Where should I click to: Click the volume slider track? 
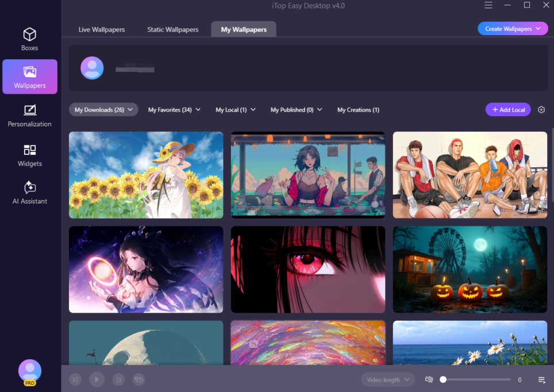(x=476, y=379)
